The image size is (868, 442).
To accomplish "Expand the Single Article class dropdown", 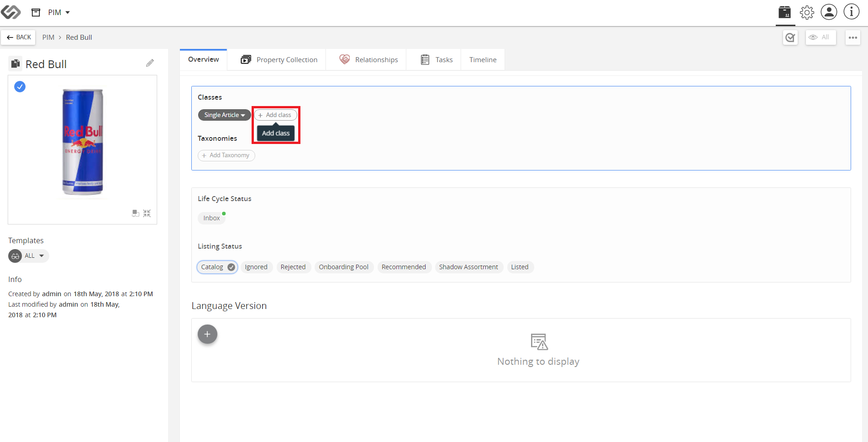I will (224, 115).
